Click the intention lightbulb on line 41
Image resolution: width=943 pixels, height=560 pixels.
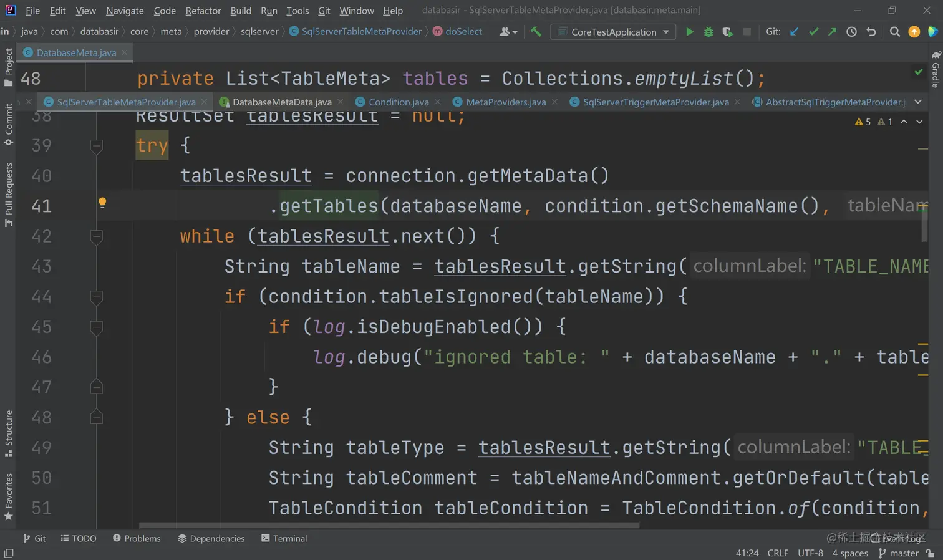(102, 203)
